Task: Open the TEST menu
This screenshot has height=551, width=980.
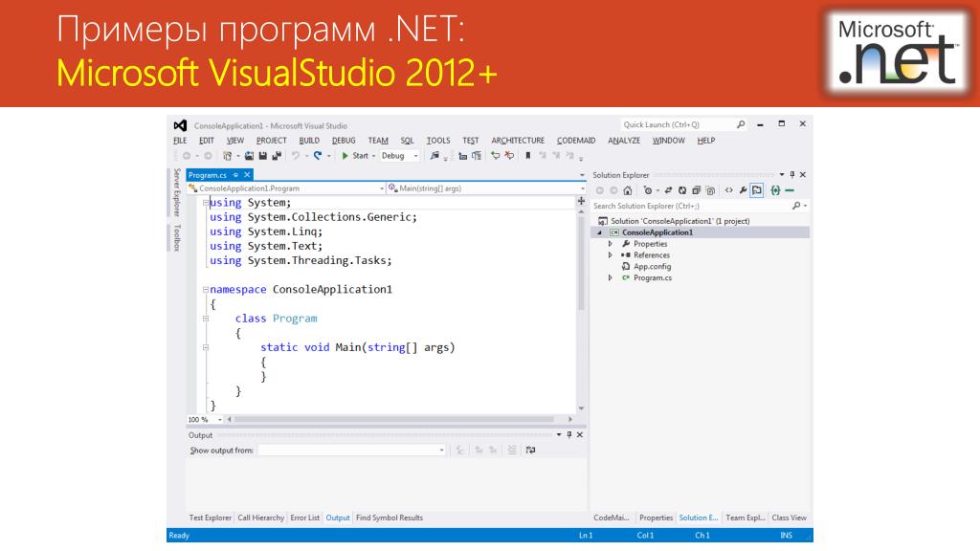Action: [471, 141]
